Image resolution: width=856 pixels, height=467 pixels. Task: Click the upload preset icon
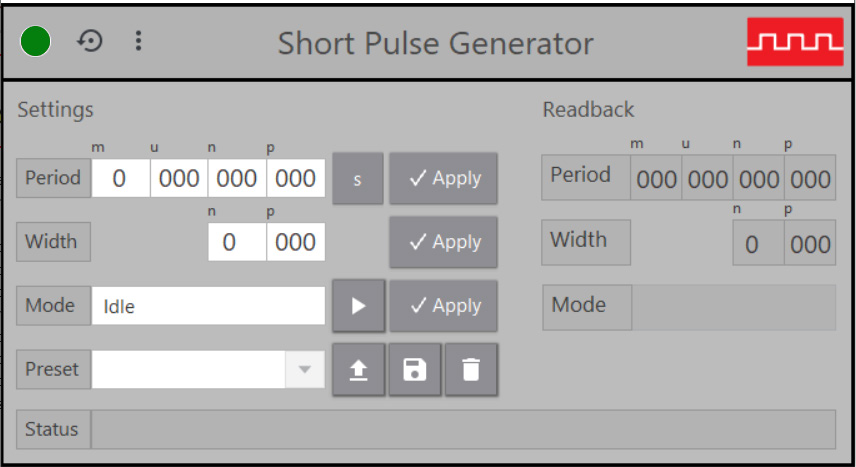pyautogui.click(x=358, y=370)
